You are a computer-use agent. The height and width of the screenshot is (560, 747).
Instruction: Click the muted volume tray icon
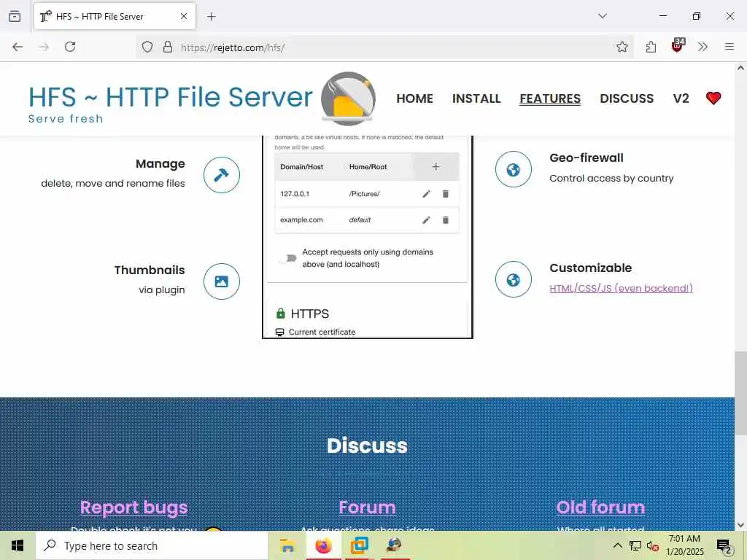click(652, 546)
